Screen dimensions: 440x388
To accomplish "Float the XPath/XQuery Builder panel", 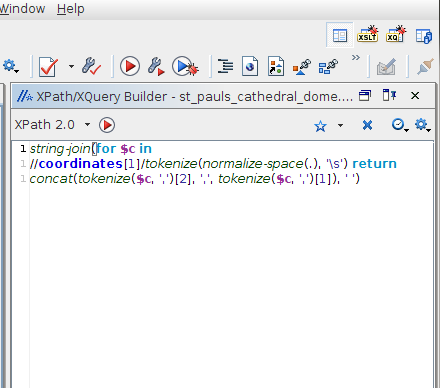I will point(365,96).
